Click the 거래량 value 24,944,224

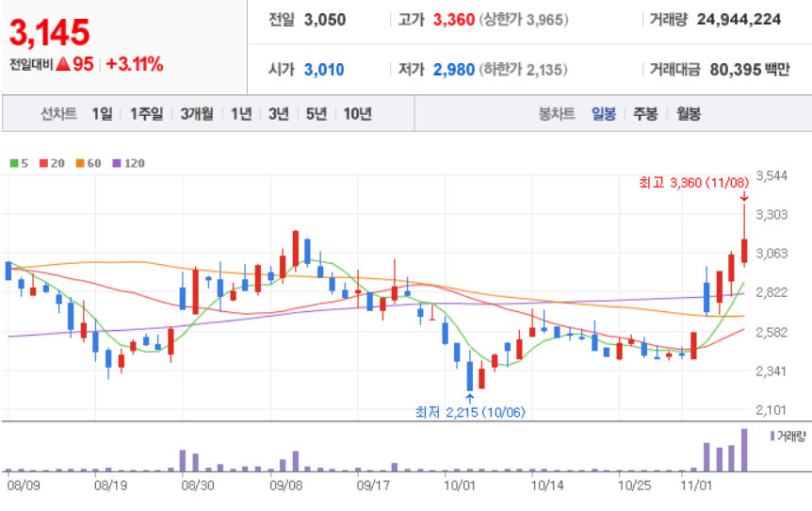click(739, 20)
